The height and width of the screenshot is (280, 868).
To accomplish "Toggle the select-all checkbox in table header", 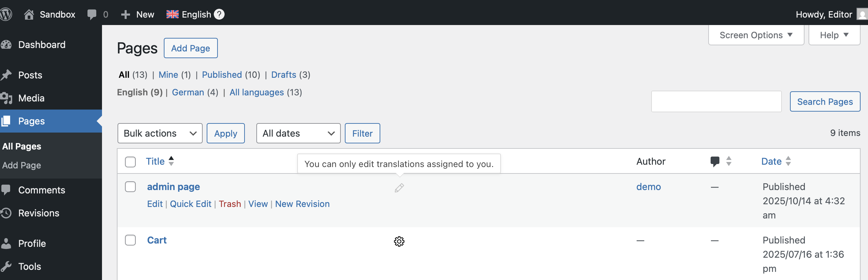I will (x=130, y=162).
